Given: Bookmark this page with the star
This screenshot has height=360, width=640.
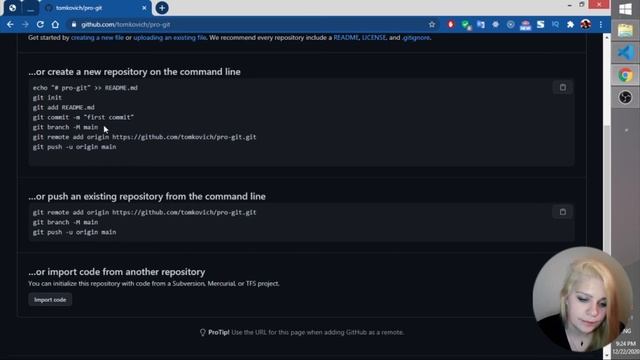Looking at the screenshot, I should coord(432,24).
